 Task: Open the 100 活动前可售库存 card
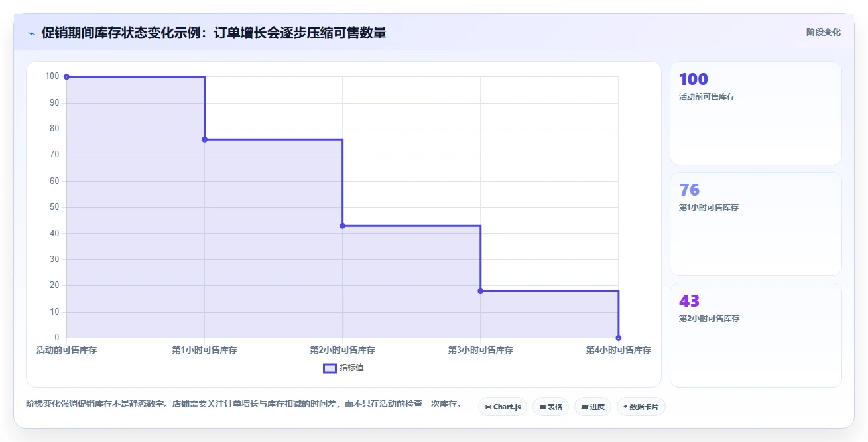(x=756, y=113)
